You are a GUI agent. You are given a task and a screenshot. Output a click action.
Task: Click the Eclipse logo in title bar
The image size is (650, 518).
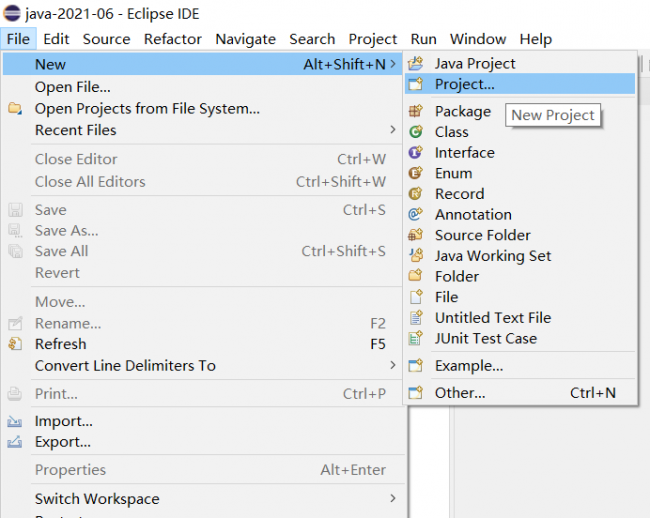pyautogui.click(x=12, y=13)
